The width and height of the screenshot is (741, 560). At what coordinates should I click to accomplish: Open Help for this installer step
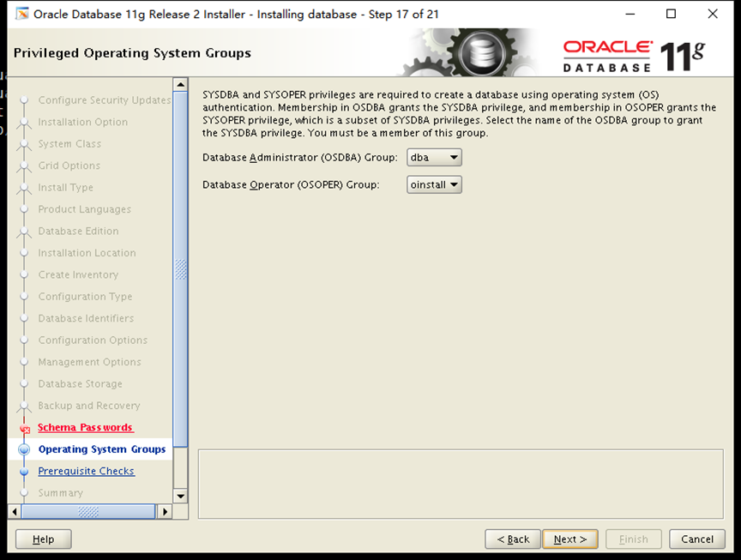pos(43,539)
